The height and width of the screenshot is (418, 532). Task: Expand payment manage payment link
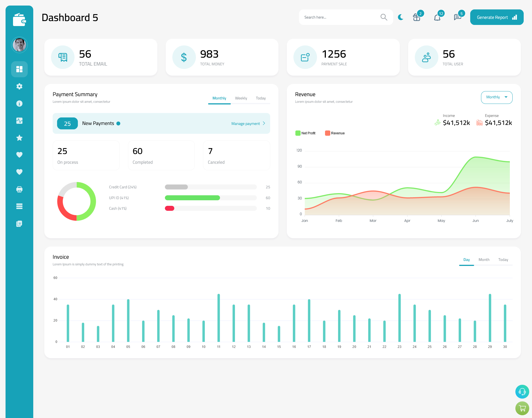click(249, 124)
